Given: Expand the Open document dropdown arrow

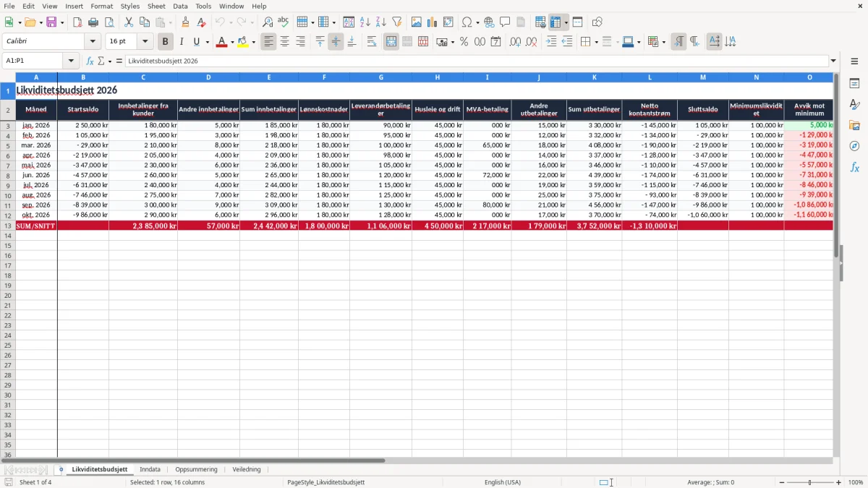Looking at the screenshot, I should pos(41,22).
